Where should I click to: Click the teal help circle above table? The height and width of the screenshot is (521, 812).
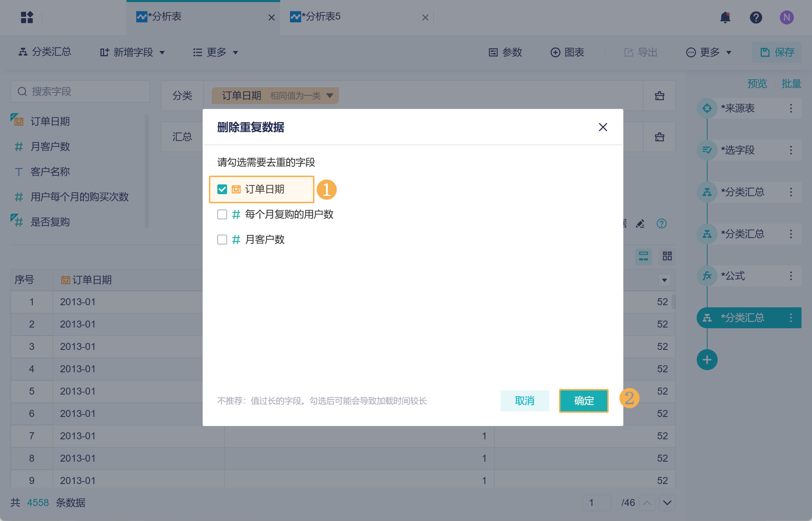(x=662, y=223)
